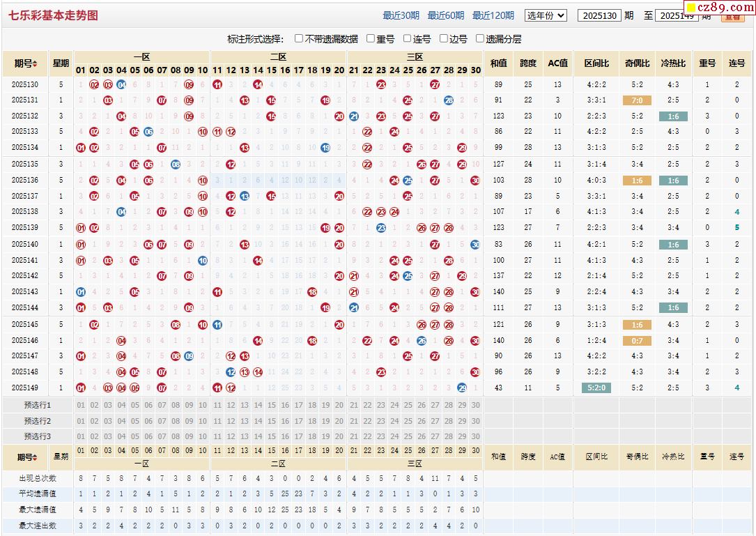The width and height of the screenshot is (756, 536).
Task: Toggle the 边号 checkbox
Action: [443, 39]
